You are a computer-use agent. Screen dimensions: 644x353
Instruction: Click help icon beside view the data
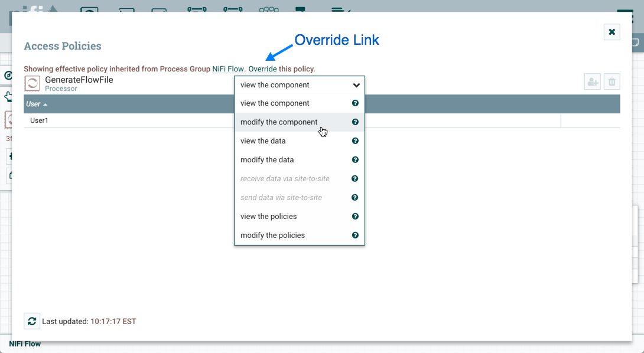click(355, 141)
